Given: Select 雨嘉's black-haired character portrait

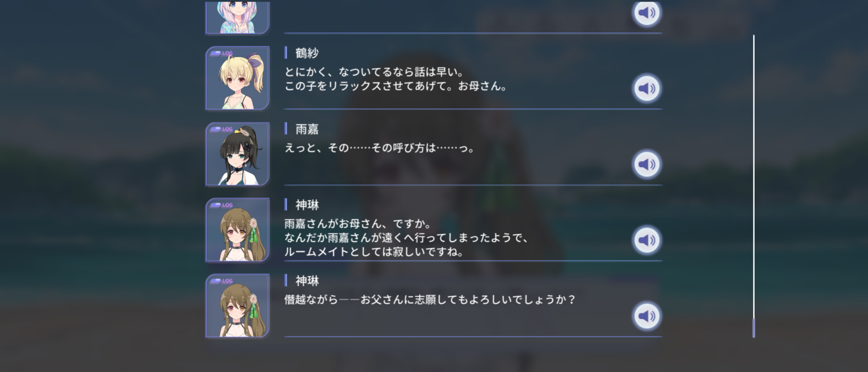Looking at the screenshot, I should pyautogui.click(x=237, y=154).
